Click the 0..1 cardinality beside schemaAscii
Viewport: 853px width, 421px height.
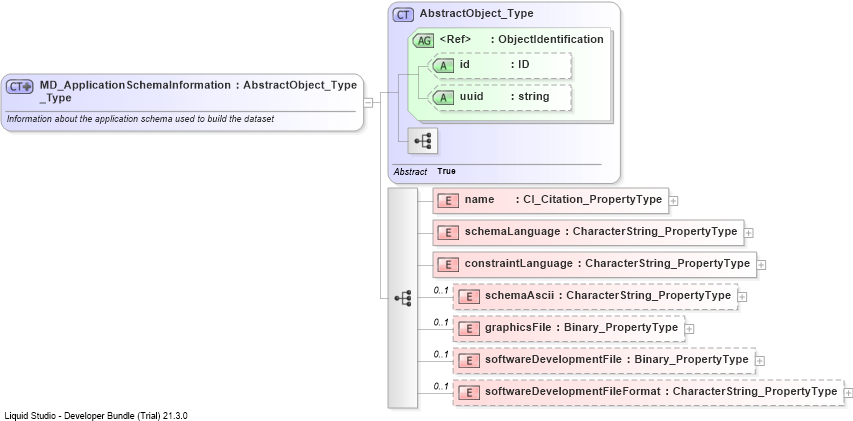tap(441, 291)
